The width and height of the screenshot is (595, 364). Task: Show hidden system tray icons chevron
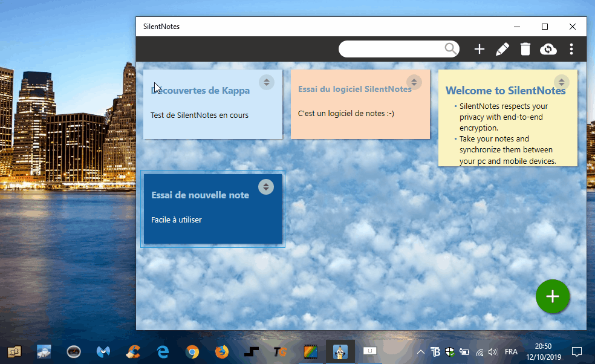point(420,352)
